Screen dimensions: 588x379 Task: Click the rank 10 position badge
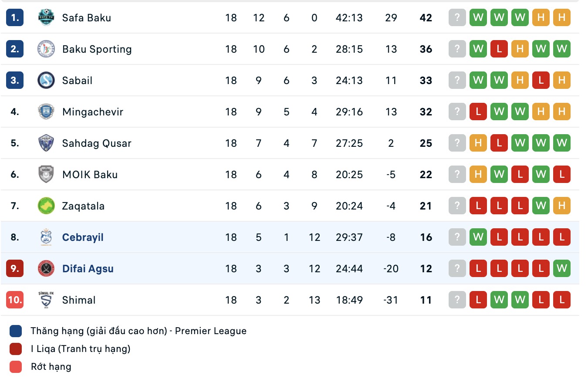[x=15, y=300]
